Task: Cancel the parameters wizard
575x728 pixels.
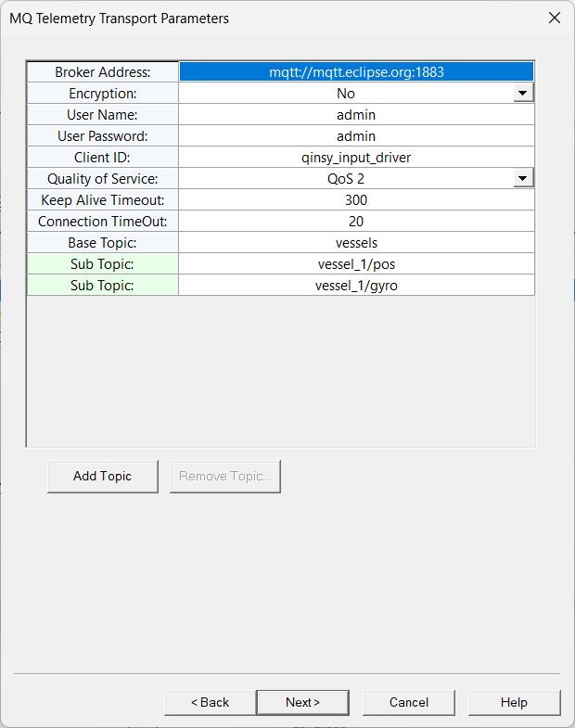Action: point(409,702)
